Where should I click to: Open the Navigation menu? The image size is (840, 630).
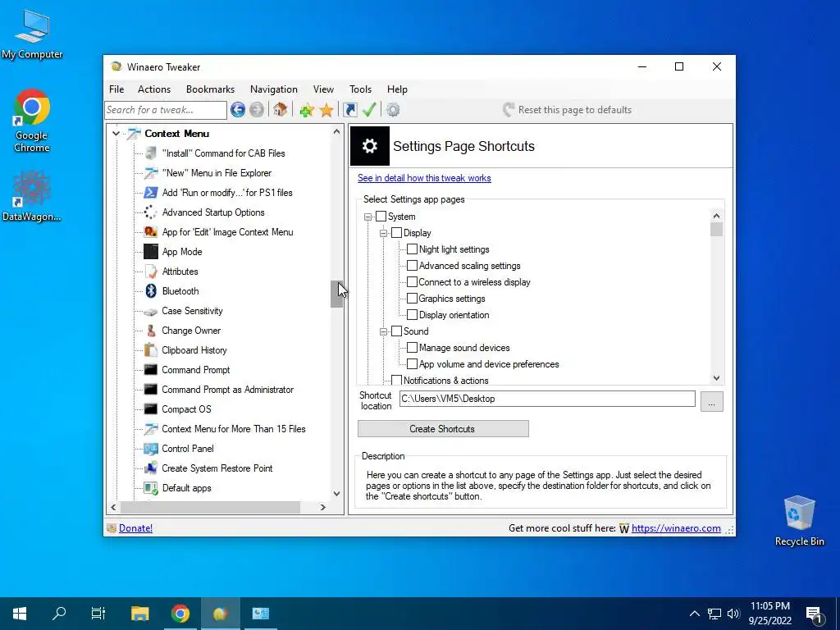[274, 89]
